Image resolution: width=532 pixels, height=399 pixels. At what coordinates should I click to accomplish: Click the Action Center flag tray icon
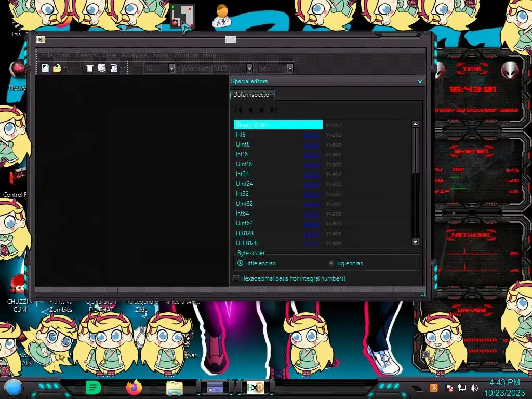tap(449, 388)
